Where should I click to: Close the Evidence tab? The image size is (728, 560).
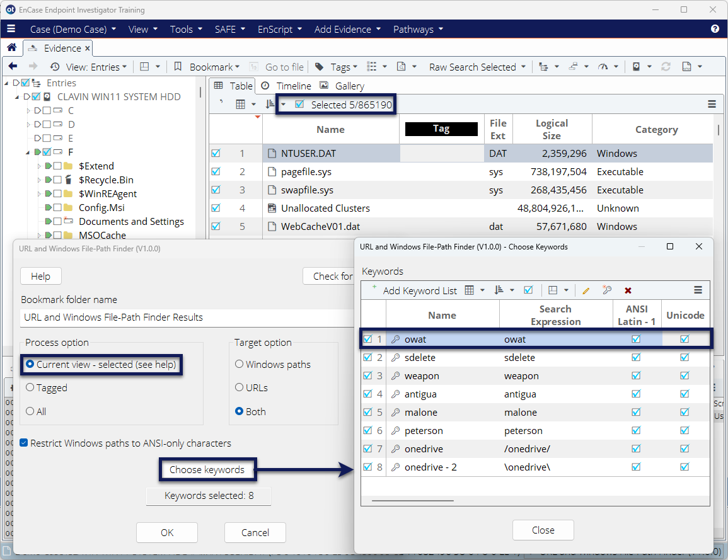click(x=87, y=49)
